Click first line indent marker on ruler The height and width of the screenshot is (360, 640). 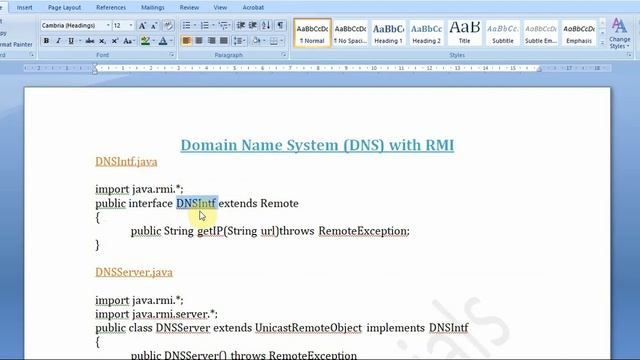(x=95, y=65)
